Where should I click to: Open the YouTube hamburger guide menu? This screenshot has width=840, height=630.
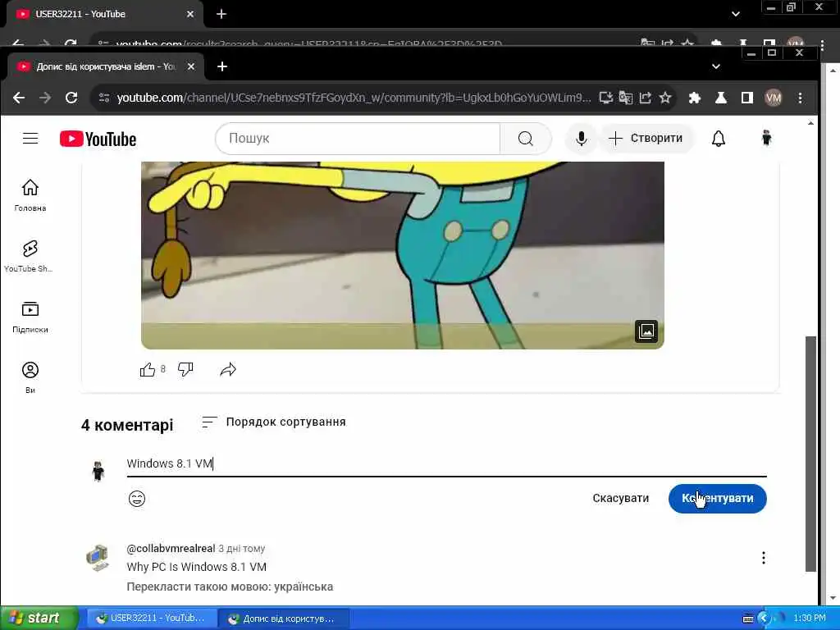[30, 138]
